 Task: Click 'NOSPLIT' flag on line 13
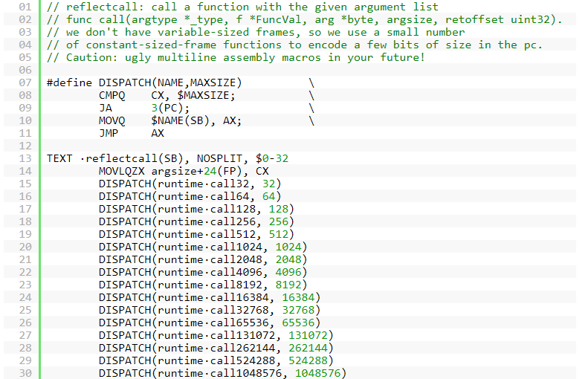coord(219,158)
